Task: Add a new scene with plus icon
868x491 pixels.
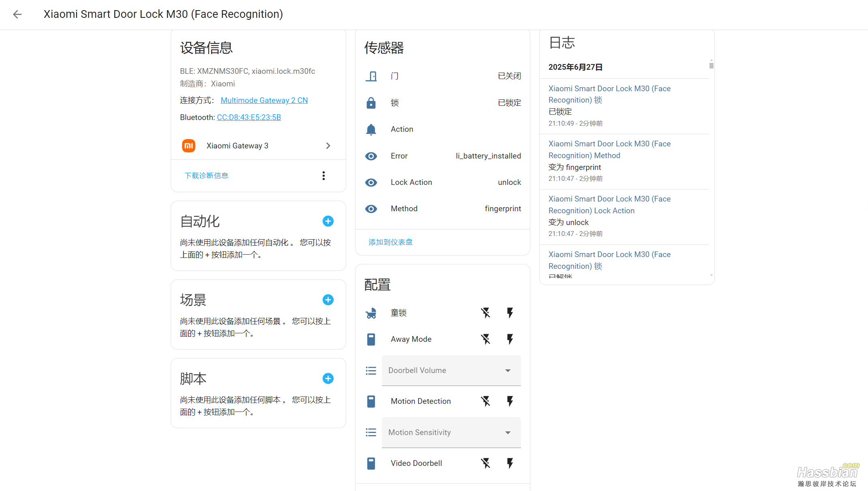Action: pos(328,300)
